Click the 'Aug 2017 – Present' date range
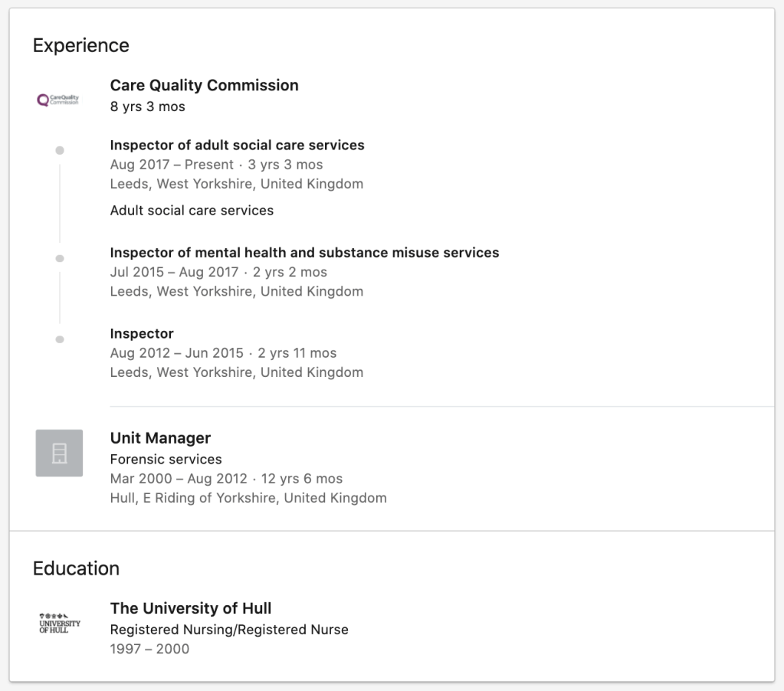 [172, 165]
